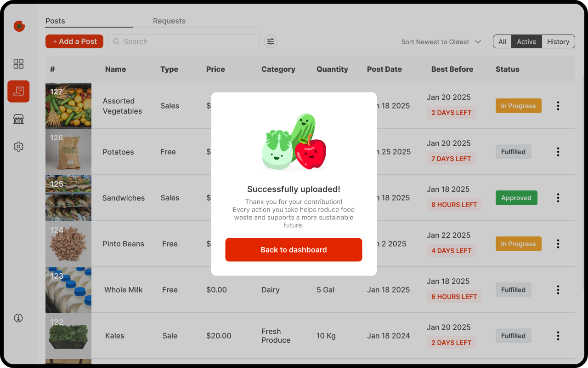The width and height of the screenshot is (588, 368).
Task: Open the store icon in sidebar
Action: click(x=18, y=119)
